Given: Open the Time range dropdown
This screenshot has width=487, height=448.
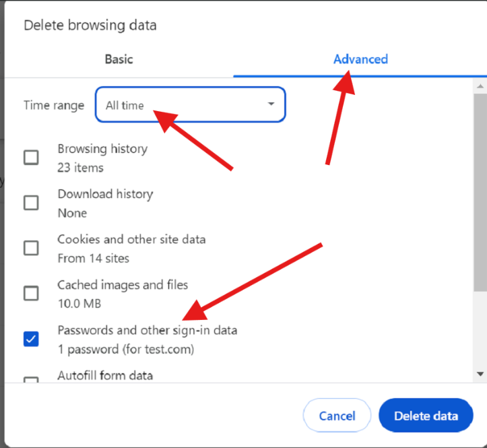Looking at the screenshot, I should (191, 104).
